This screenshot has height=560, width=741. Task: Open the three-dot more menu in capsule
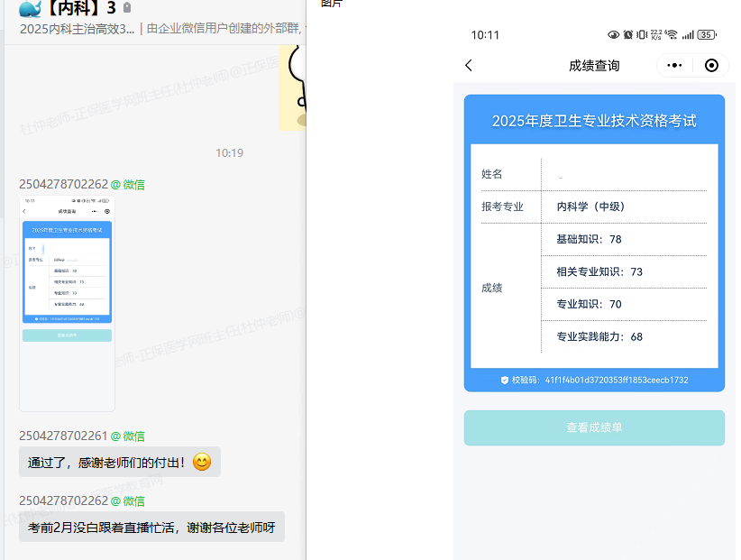675,66
